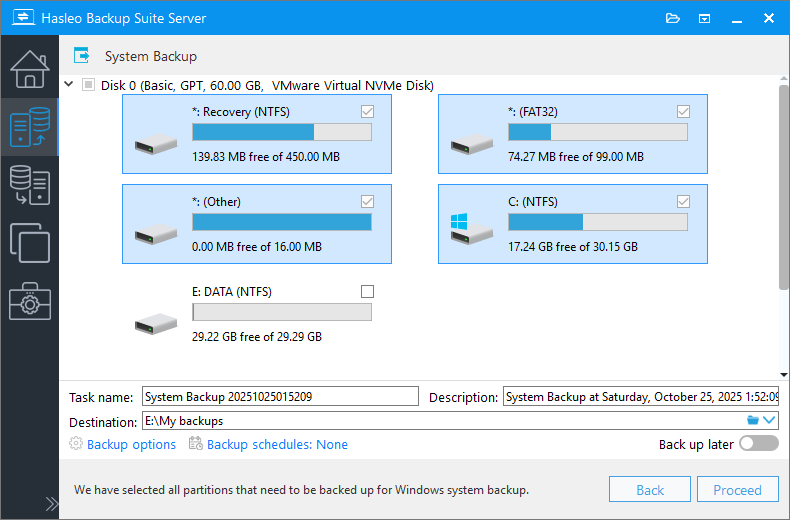The height and width of the screenshot is (520, 790).
Task: Click the C: (NTFS) usage bar
Action: pos(598,222)
